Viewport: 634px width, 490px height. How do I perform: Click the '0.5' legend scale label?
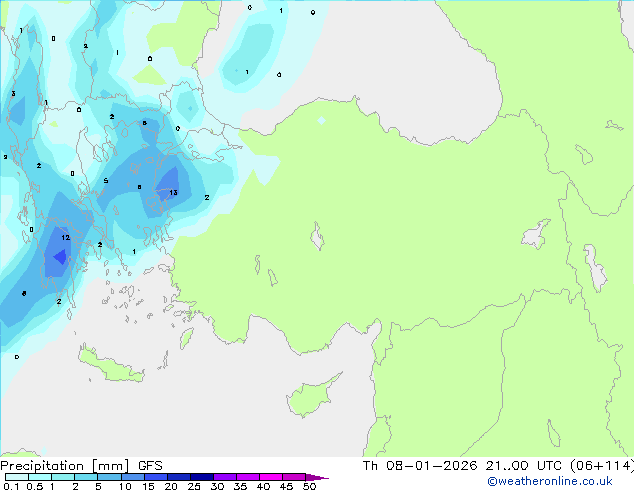click(x=35, y=486)
